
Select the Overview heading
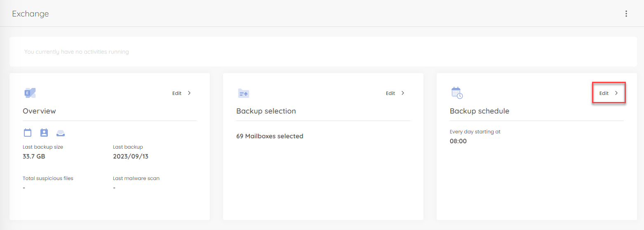[x=39, y=111]
